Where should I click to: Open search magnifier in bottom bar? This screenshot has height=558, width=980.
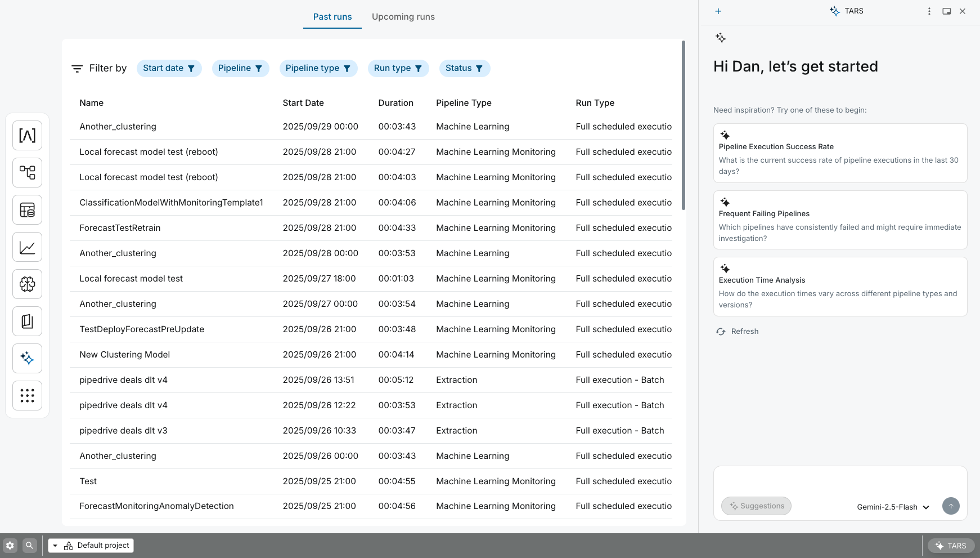tap(30, 545)
